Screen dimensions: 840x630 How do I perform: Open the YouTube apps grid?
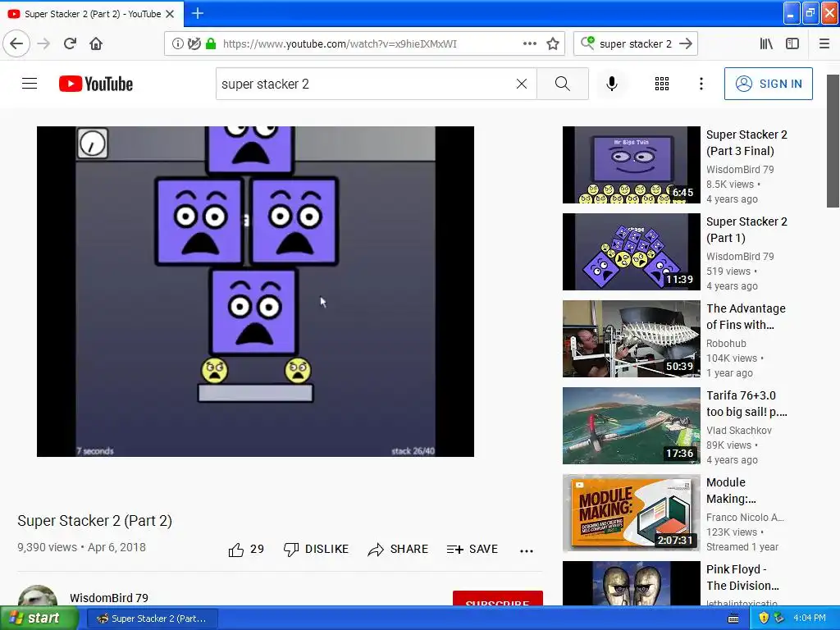(662, 84)
